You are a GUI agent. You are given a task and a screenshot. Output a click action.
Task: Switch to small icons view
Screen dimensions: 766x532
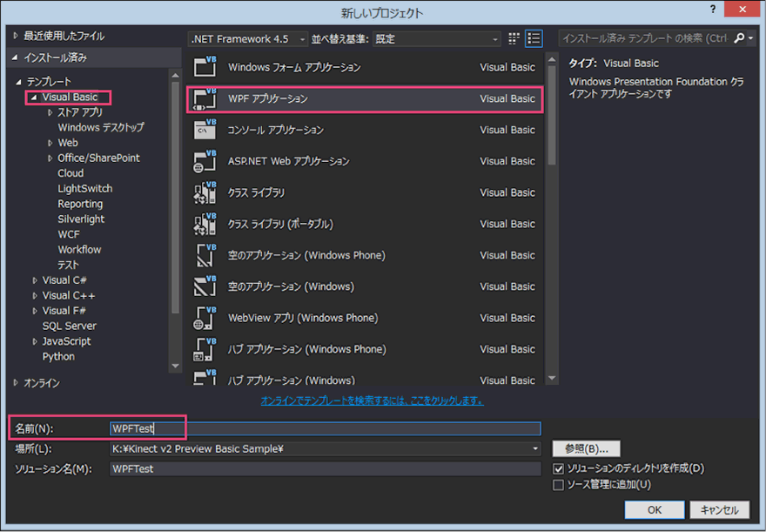[x=514, y=38]
